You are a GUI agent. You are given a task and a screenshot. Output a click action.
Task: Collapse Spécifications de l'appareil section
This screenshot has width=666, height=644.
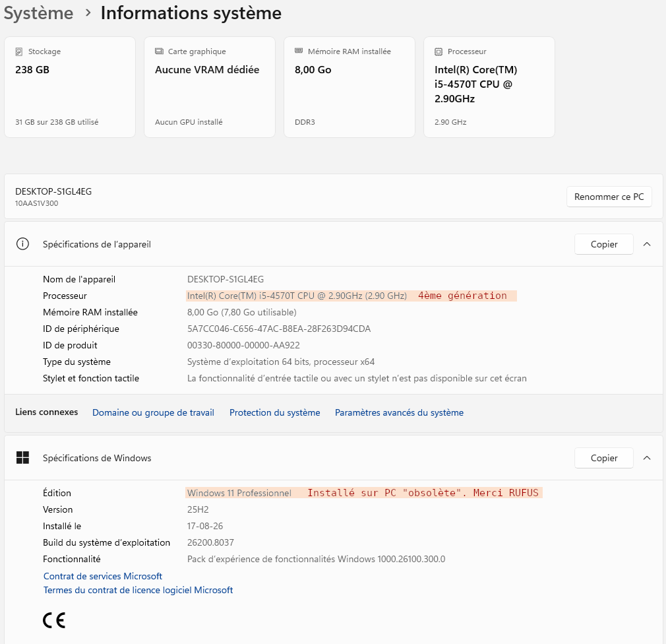647,244
